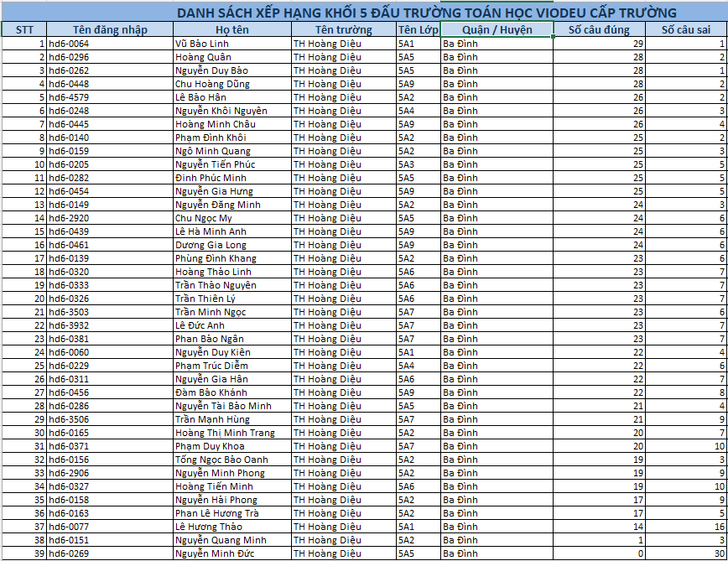Click the correct-answers cell for Nguyễn Minh Đức
Image resolution: width=728 pixels, height=561 pixels.
(x=599, y=553)
